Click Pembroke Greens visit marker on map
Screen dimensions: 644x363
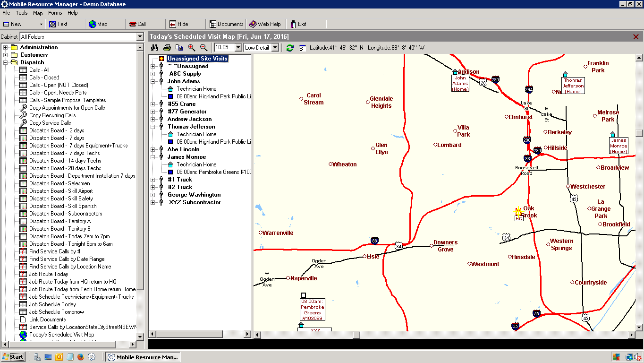point(312,307)
